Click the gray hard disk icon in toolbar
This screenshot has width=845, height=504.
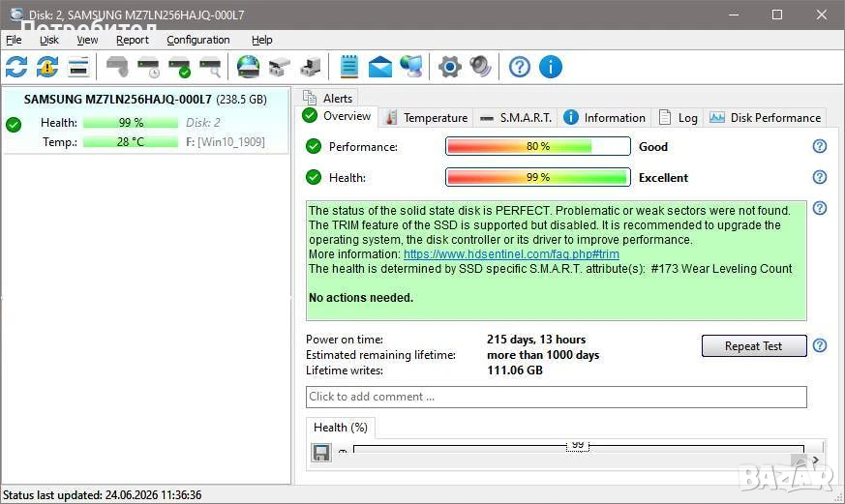pos(117,68)
